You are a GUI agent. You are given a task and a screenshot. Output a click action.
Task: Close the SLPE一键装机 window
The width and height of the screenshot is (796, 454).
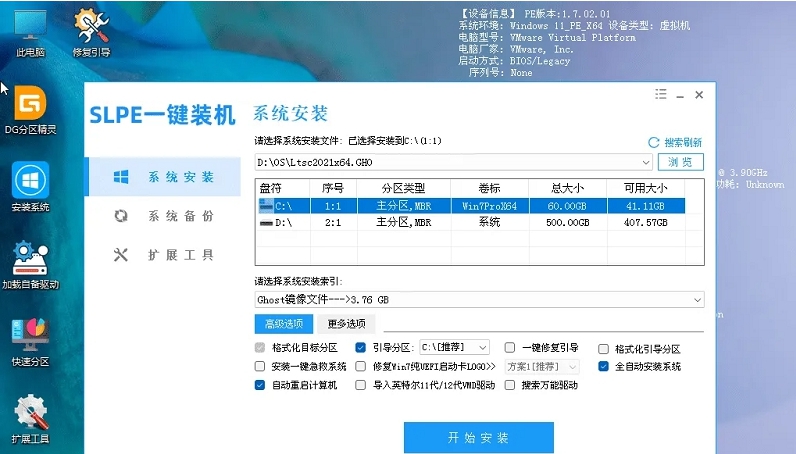(699, 94)
